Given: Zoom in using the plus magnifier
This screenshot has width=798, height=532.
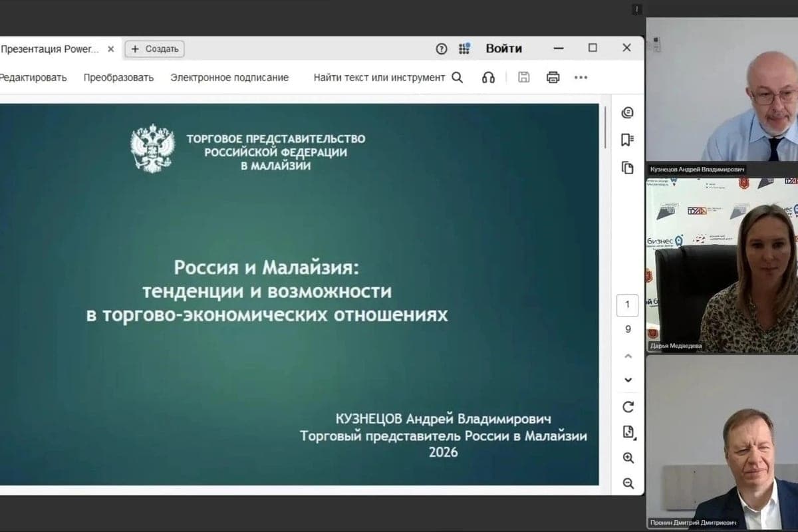Looking at the screenshot, I should click(x=628, y=458).
